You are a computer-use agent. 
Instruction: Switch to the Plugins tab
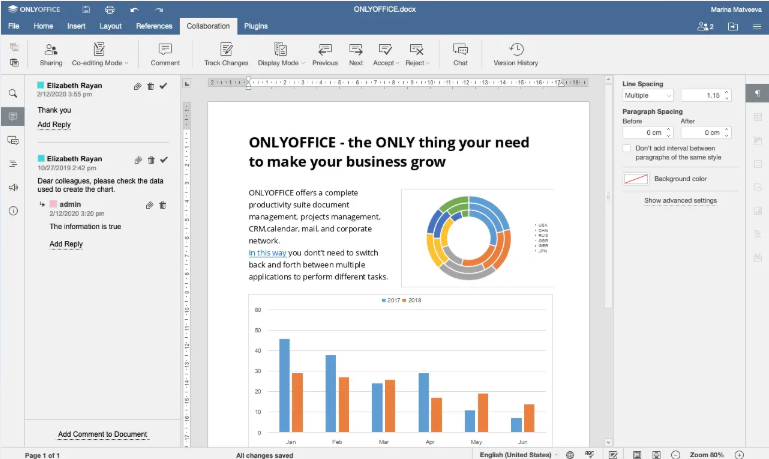coord(256,26)
